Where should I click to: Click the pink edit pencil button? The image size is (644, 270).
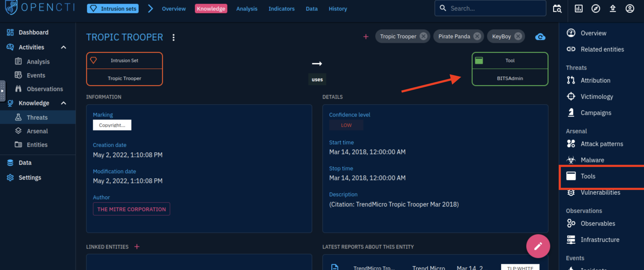[x=538, y=246]
